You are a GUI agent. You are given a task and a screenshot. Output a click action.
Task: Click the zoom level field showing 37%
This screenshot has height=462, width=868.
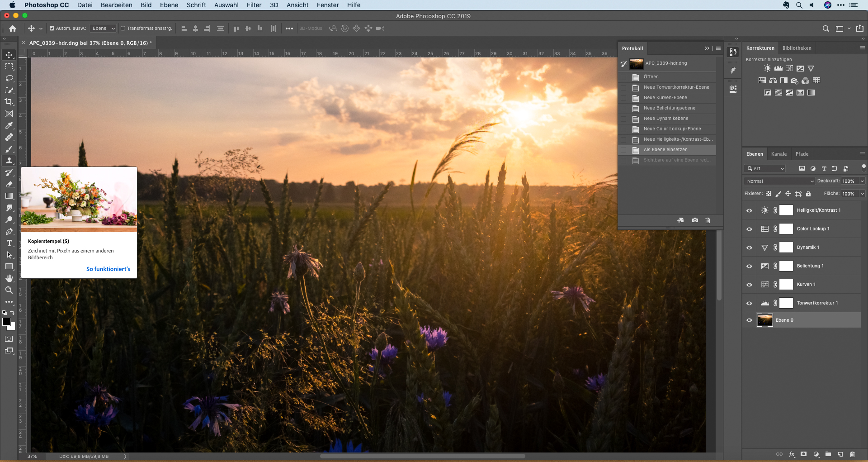tap(32, 457)
